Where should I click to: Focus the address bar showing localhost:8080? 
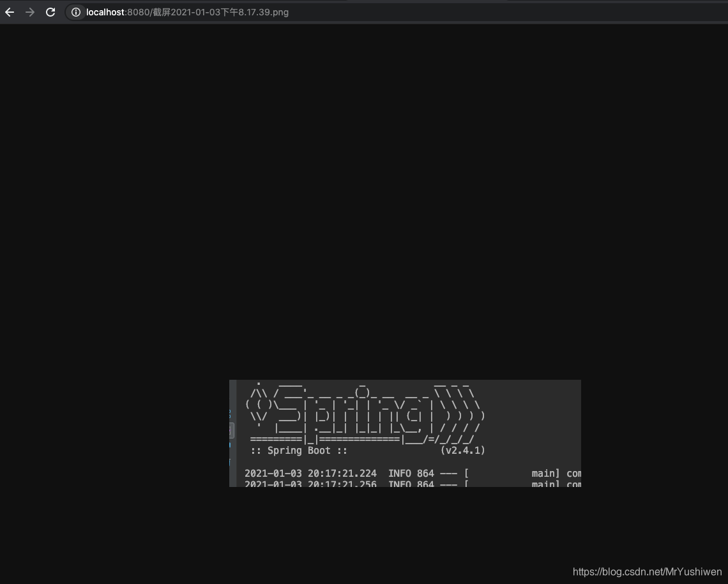395,13
